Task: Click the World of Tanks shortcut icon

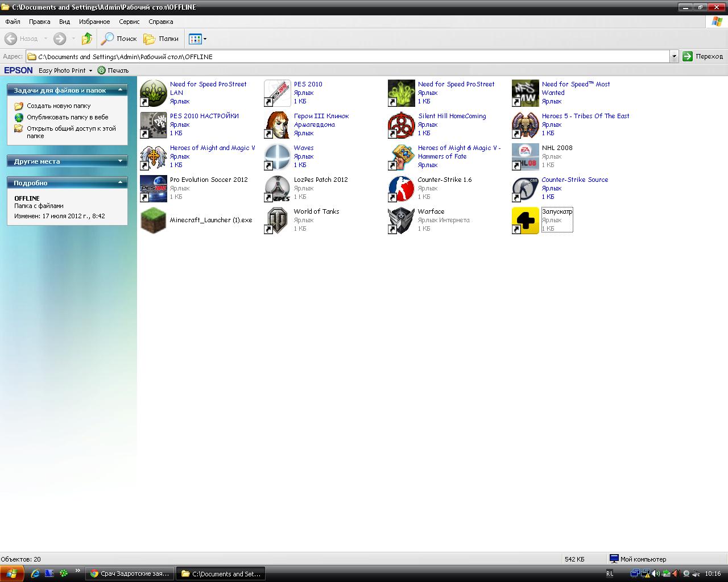Action: coord(278,221)
